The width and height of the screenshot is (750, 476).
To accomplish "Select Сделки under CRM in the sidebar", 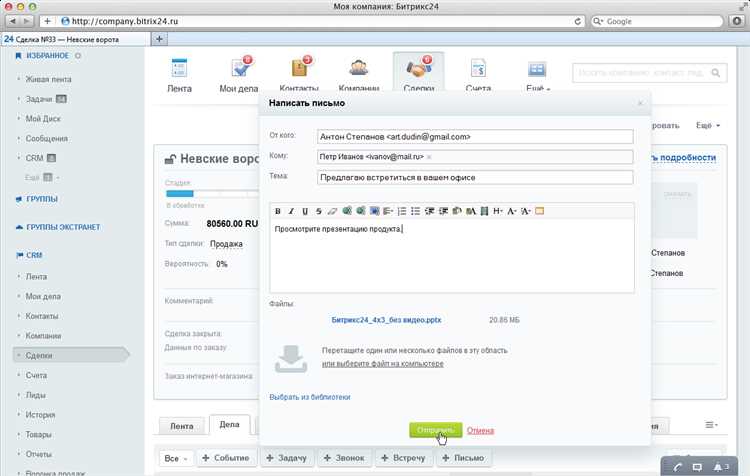I will (71, 355).
